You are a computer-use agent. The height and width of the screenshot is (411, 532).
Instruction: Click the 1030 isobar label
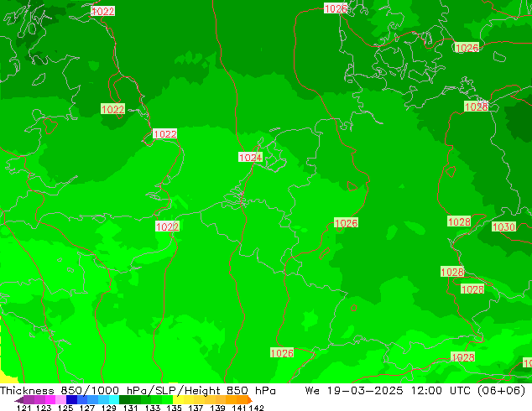(503, 226)
